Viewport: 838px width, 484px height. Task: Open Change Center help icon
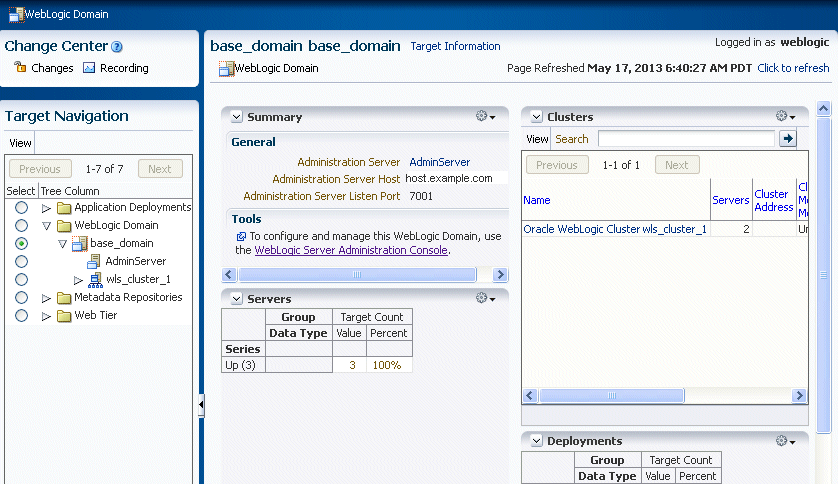(x=117, y=47)
